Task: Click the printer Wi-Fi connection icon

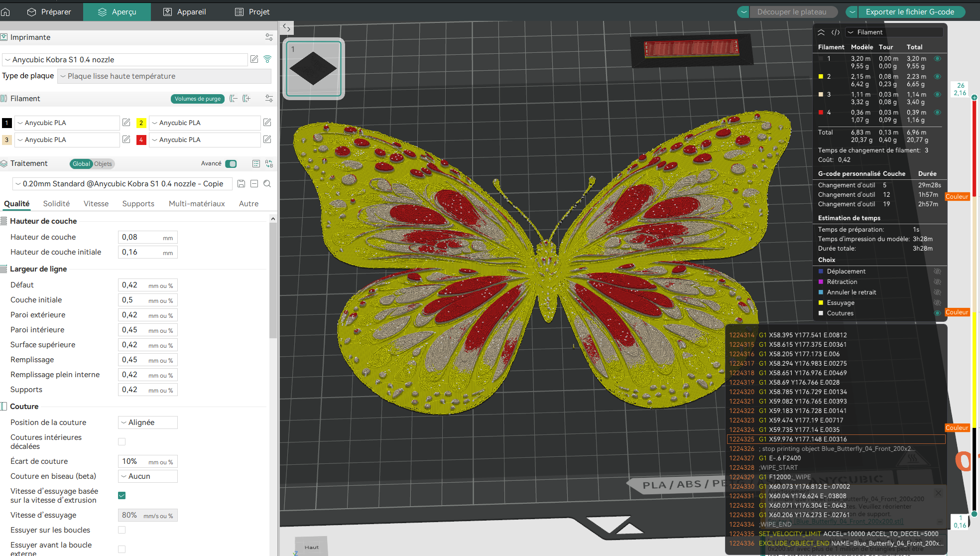Action: pyautogui.click(x=267, y=59)
